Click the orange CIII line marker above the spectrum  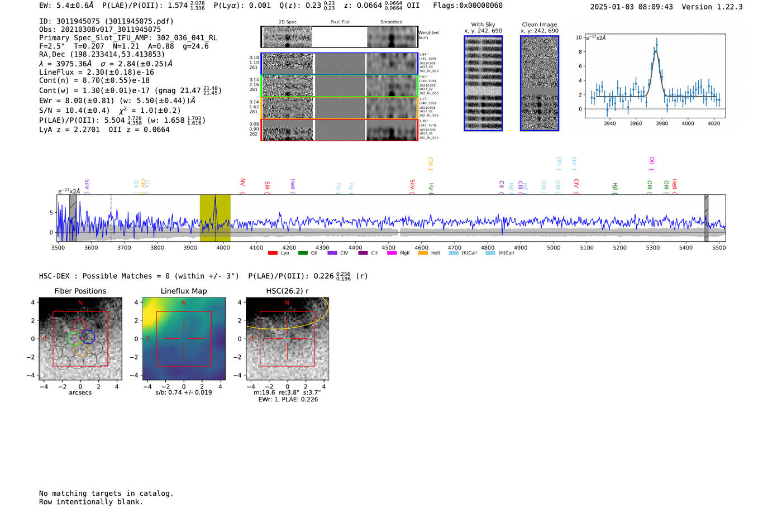pyautogui.click(x=430, y=164)
